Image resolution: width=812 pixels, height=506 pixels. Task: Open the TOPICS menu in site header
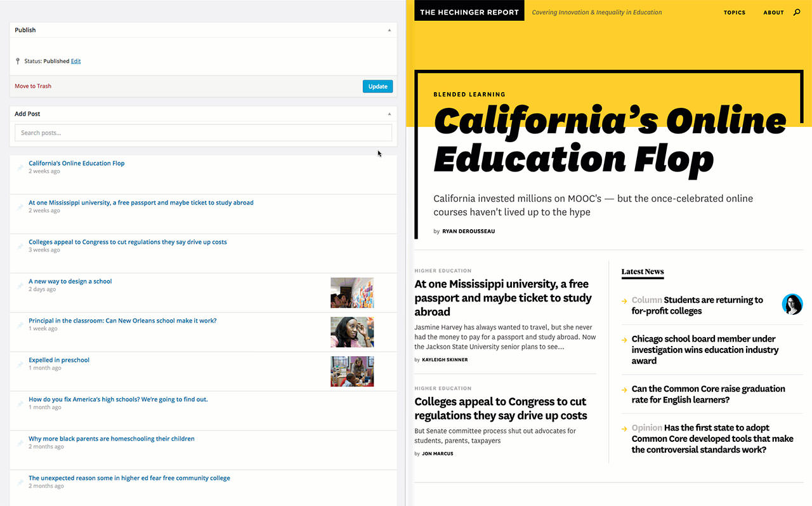pyautogui.click(x=735, y=12)
